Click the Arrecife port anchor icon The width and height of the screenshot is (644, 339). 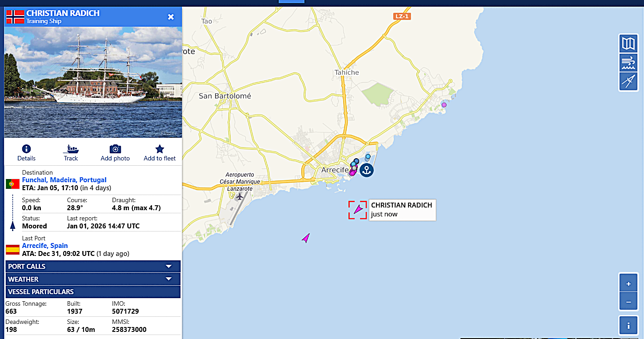click(x=366, y=170)
